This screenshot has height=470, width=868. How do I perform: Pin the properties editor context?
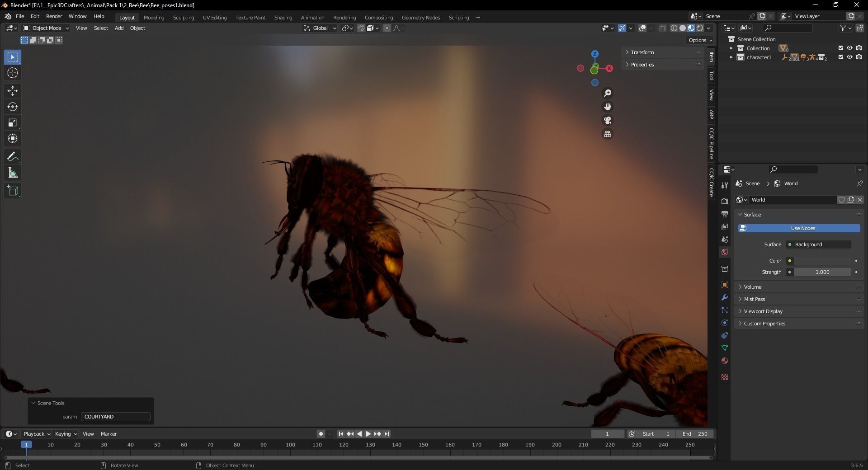tap(859, 183)
